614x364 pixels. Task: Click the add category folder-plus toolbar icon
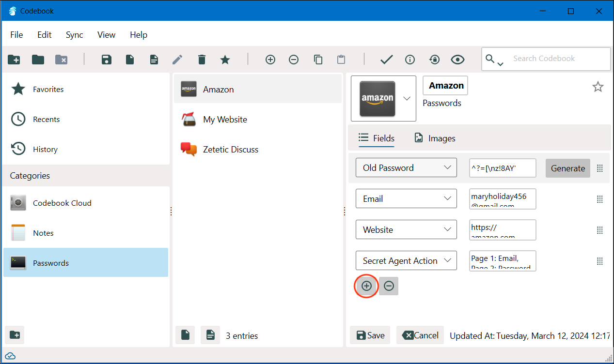click(x=14, y=60)
